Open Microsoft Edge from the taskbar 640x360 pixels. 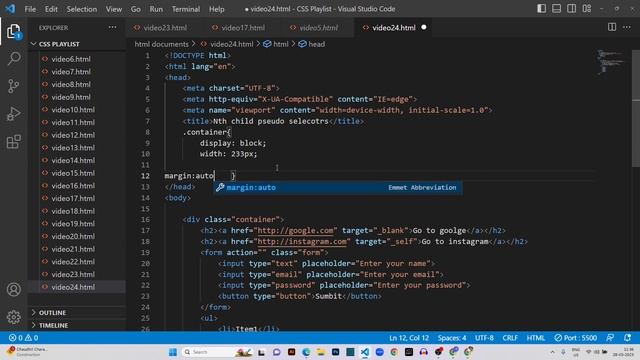(306, 352)
